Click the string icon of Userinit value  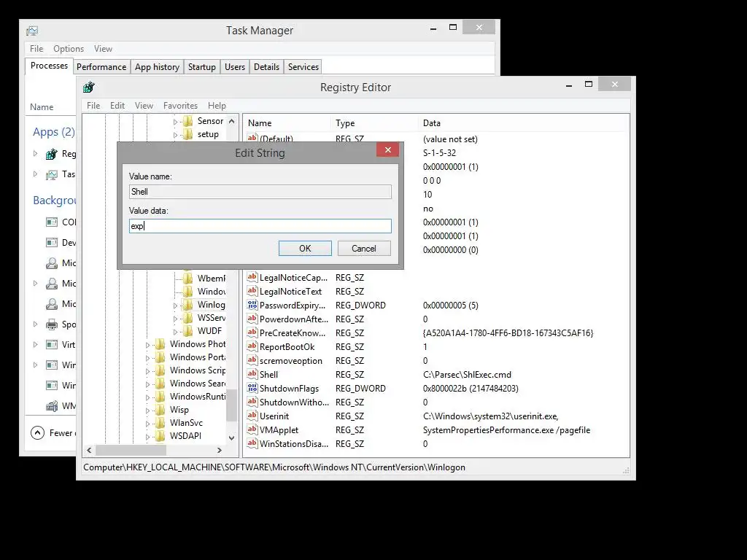pos(252,416)
